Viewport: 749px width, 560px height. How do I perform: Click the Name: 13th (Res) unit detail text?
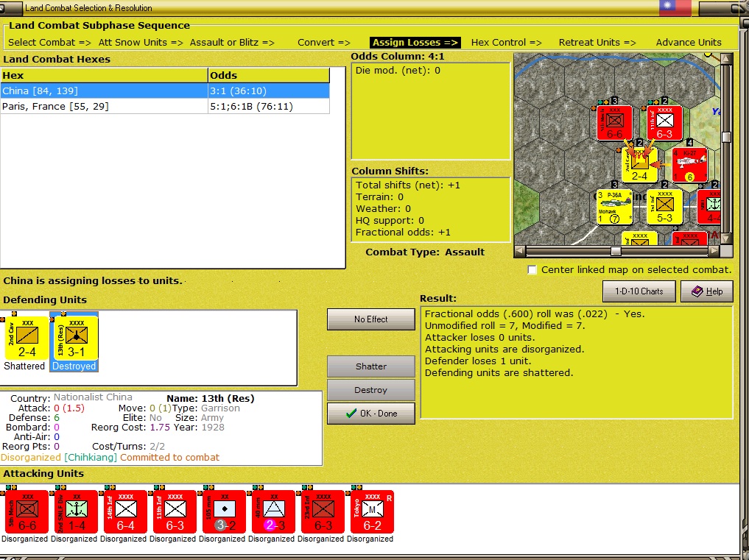click(210, 398)
